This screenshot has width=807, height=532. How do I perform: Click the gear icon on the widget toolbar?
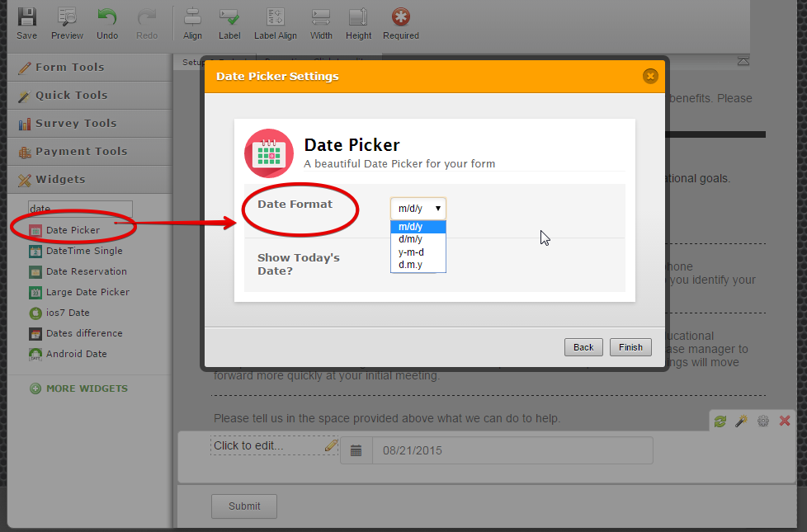762,421
